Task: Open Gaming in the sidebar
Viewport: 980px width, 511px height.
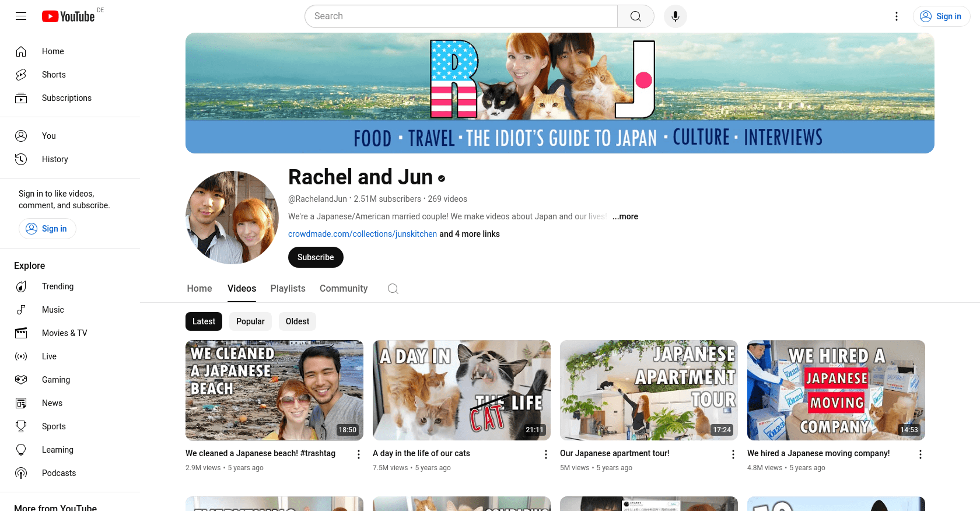Action: [x=56, y=380]
